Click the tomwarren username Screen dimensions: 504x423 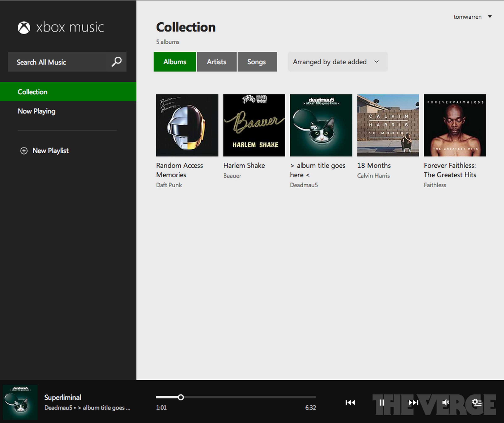tap(467, 17)
